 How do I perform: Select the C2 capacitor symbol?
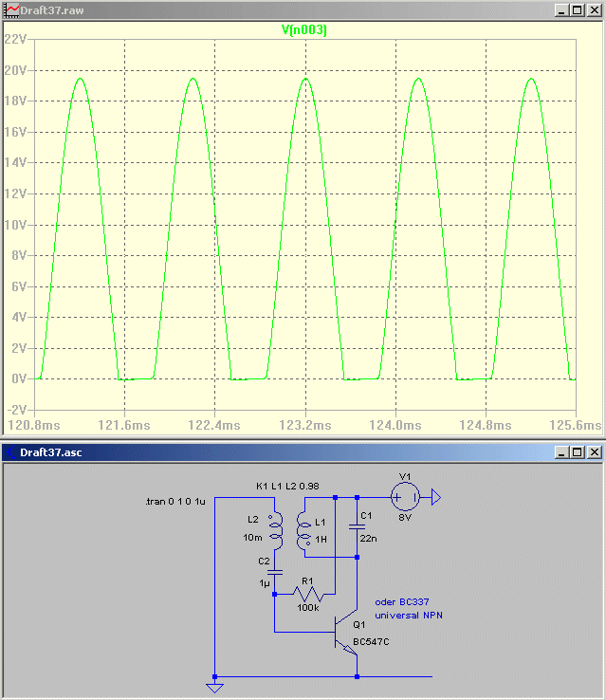(x=274, y=572)
